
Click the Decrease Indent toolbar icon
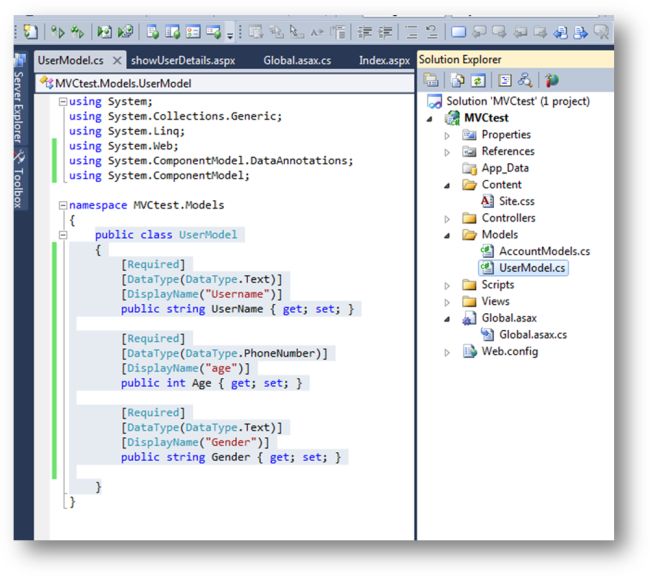[365, 32]
